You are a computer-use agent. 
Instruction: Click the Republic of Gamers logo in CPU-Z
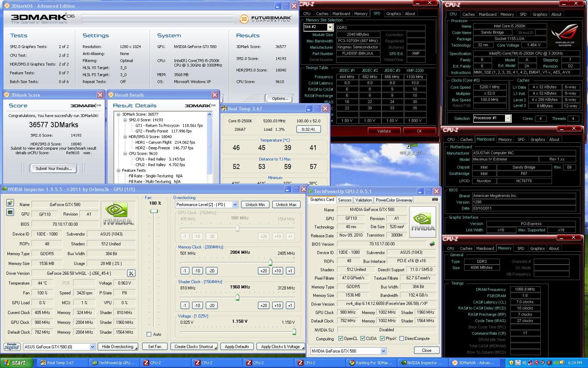pos(565,34)
